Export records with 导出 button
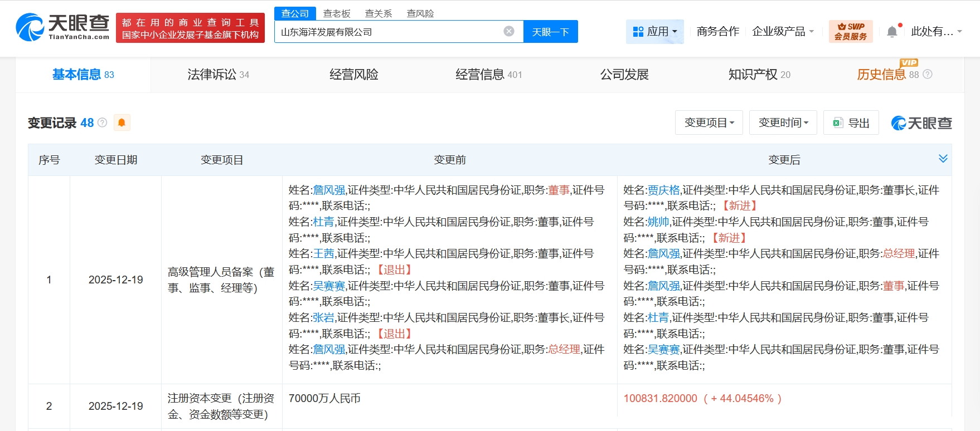Viewport: 980px width, 431px height. pyautogui.click(x=851, y=123)
